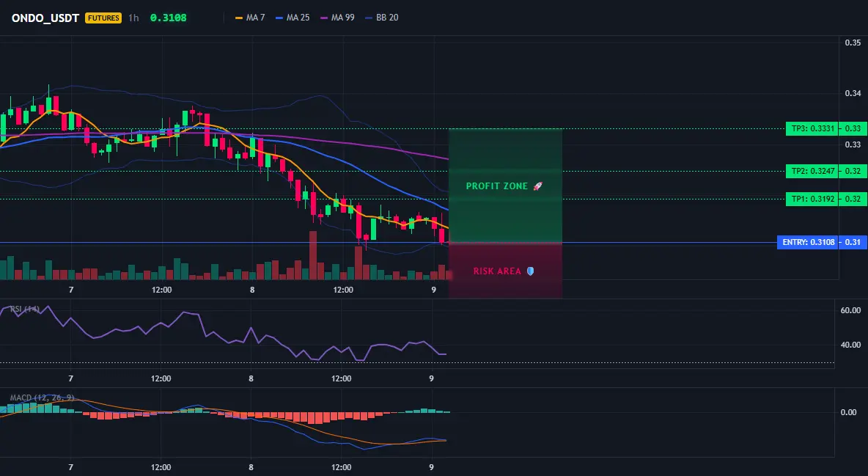Click the TP3: 0.3331 price label
This screenshot has width=868, height=476.
point(812,128)
